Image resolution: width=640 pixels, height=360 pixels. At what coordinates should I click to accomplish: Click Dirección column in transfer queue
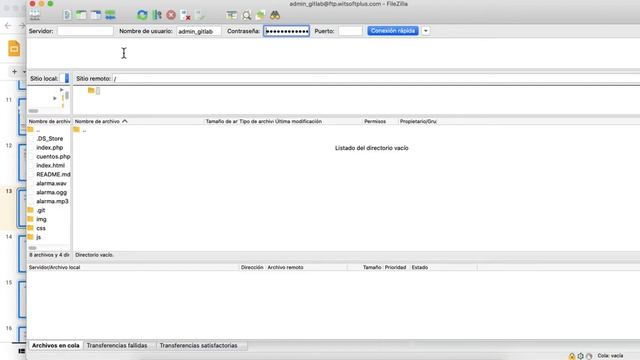click(x=252, y=267)
